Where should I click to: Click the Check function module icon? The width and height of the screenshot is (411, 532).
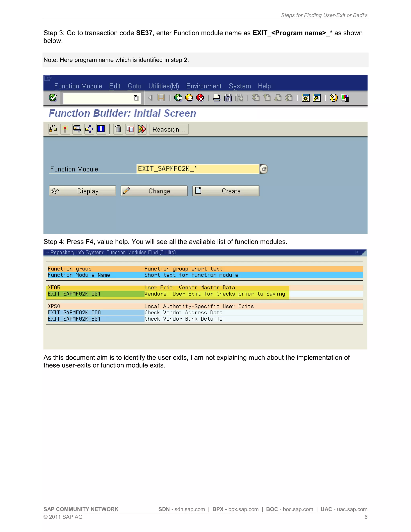53,129
